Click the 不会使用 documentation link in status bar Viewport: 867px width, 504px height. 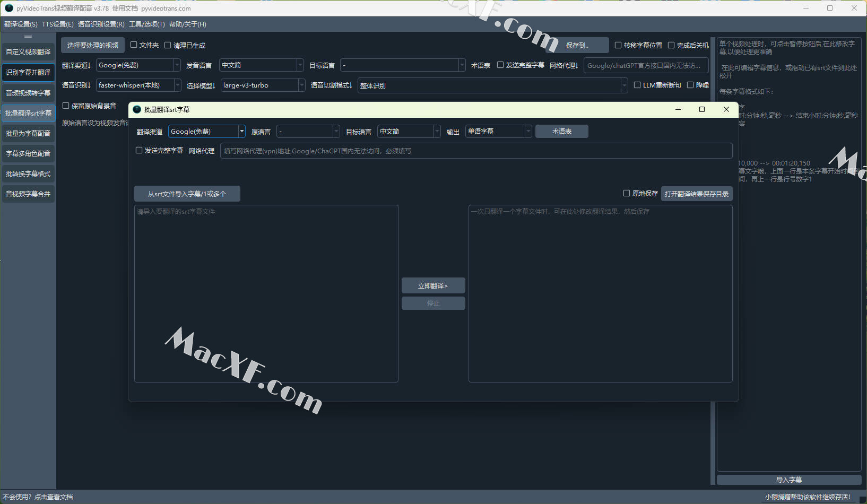(38, 497)
